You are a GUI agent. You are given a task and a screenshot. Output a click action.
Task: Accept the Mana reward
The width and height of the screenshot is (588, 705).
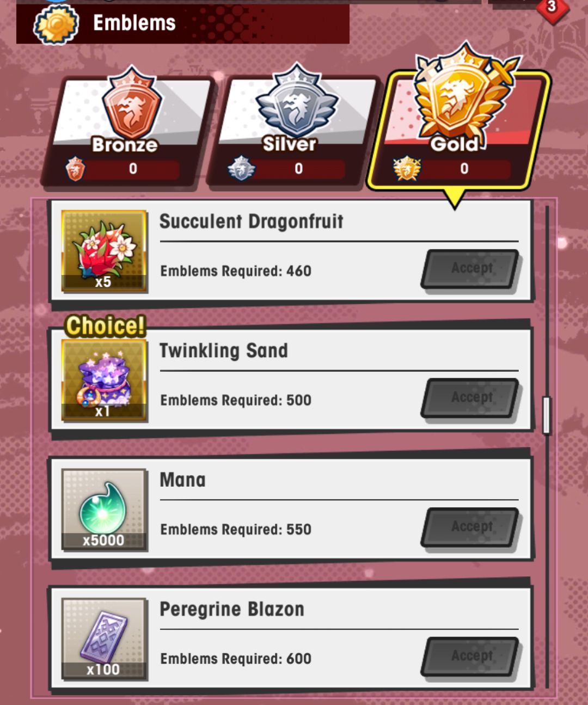click(470, 527)
